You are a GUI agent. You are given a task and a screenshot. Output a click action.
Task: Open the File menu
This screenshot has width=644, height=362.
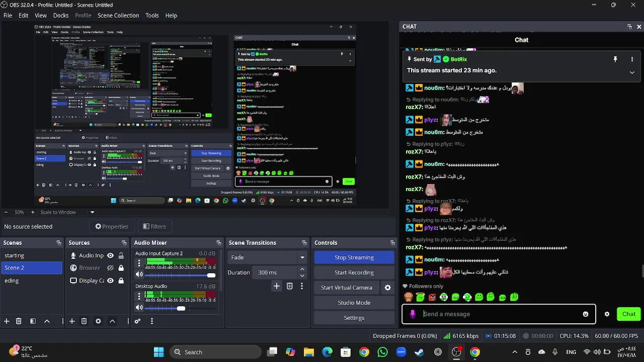click(8, 16)
